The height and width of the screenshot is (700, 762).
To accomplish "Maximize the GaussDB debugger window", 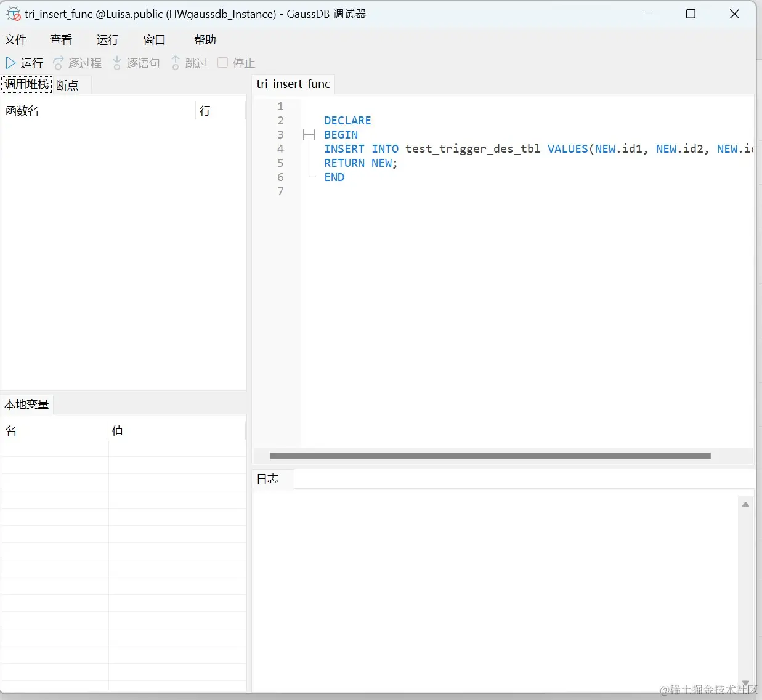I will click(691, 14).
